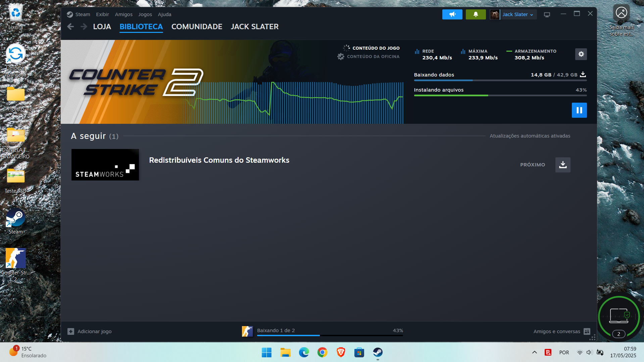
Task: Click the ARMAZENAMENTO 308,2 Mb/s stat
Action: pos(532,54)
